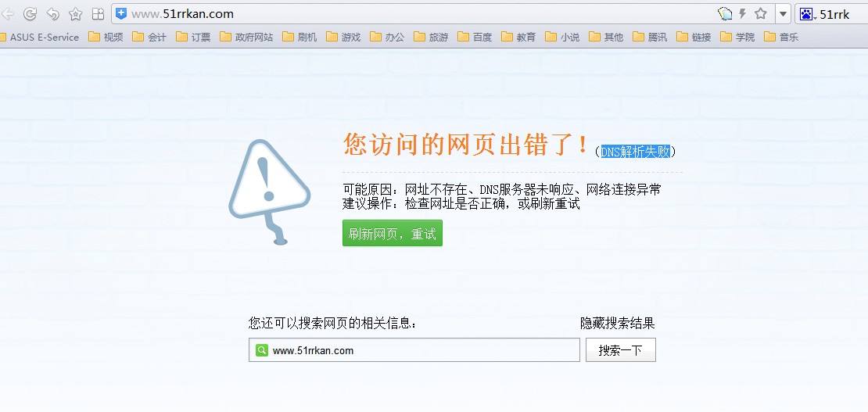Click the line starting 建议操作：检查网址
This screenshot has height=412, width=868.
coord(461,204)
